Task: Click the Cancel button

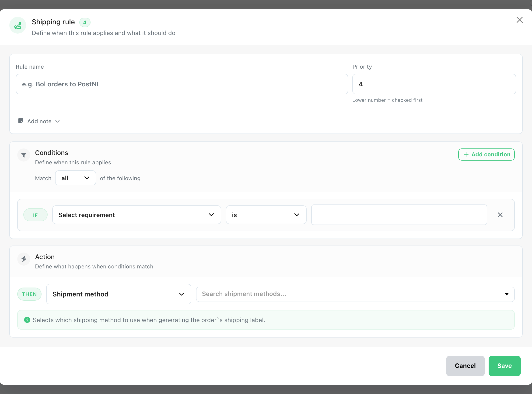Action: [465, 366]
